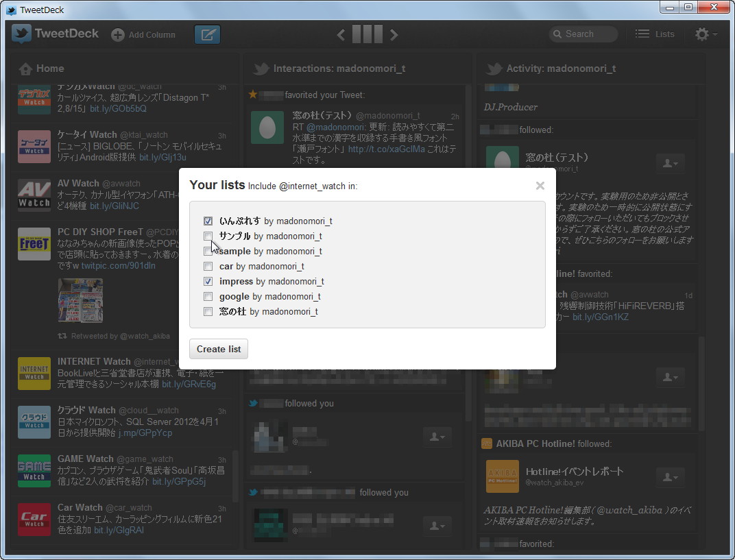Click the @madonomori mention in retweet

(335, 127)
